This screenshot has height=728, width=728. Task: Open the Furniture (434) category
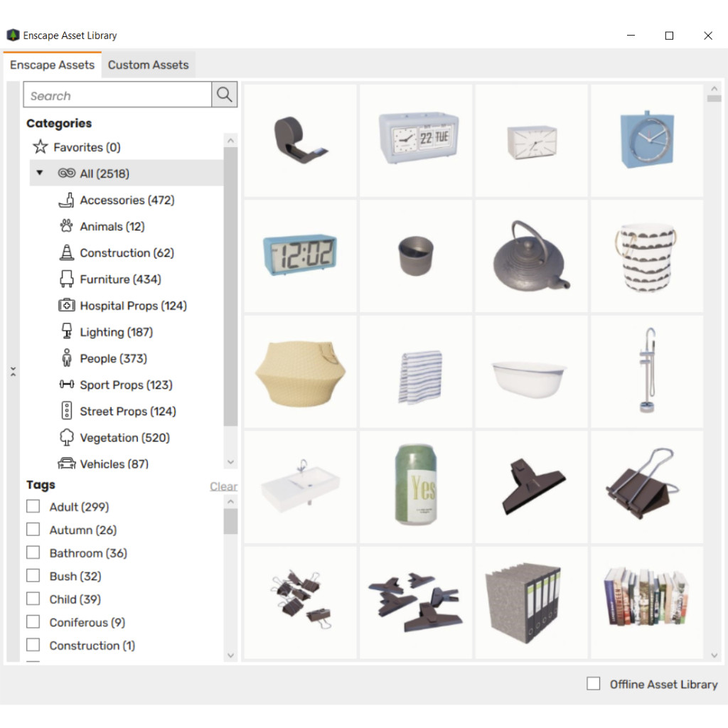click(x=120, y=279)
